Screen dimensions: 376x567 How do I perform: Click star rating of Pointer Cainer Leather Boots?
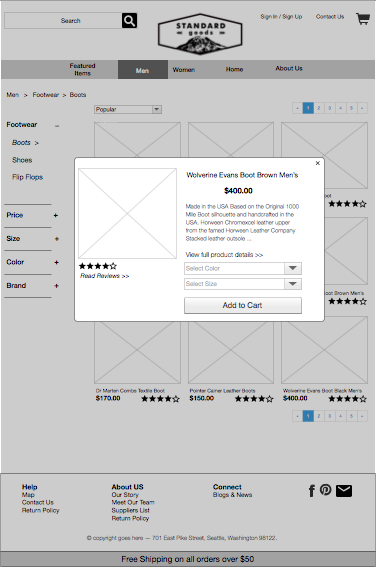(254, 399)
